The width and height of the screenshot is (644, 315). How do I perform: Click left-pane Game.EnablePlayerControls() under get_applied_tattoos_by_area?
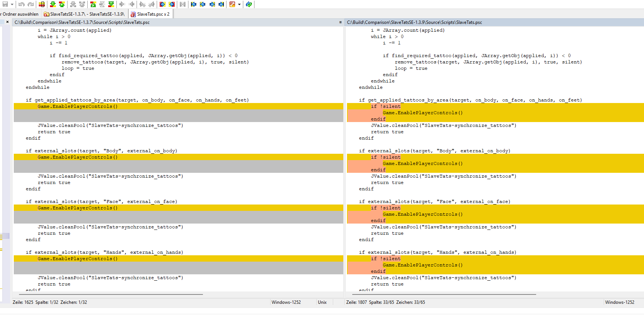(78, 106)
